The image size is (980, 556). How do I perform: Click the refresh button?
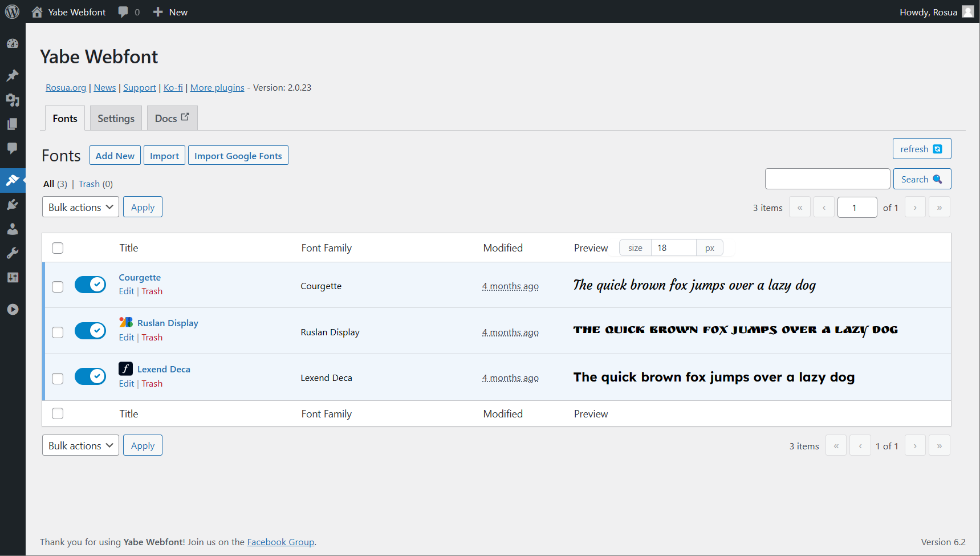pyautogui.click(x=922, y=149)
